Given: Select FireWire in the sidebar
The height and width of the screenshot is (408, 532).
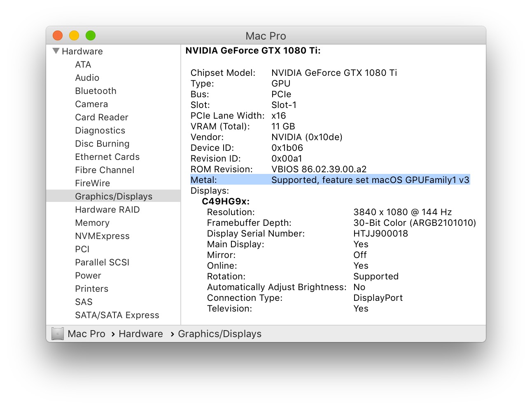Looking at the screenshot, I should point(93,183).
